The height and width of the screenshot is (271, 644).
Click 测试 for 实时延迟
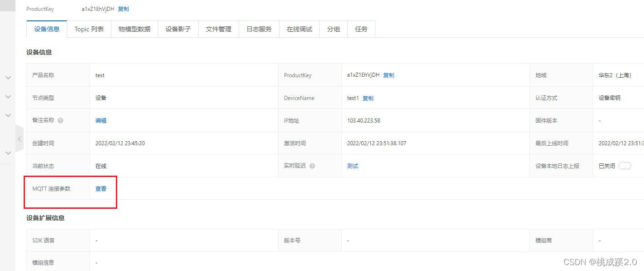[x=353, y=166]
